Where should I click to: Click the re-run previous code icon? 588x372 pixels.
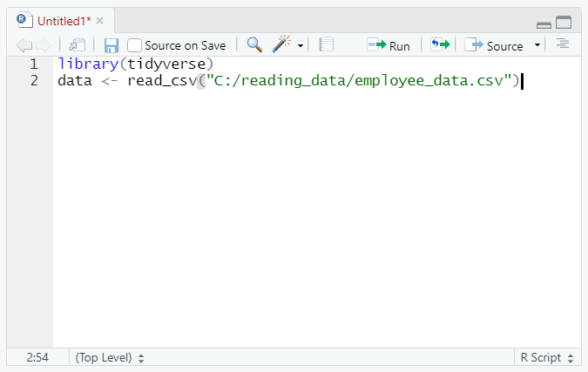point(440,45)
